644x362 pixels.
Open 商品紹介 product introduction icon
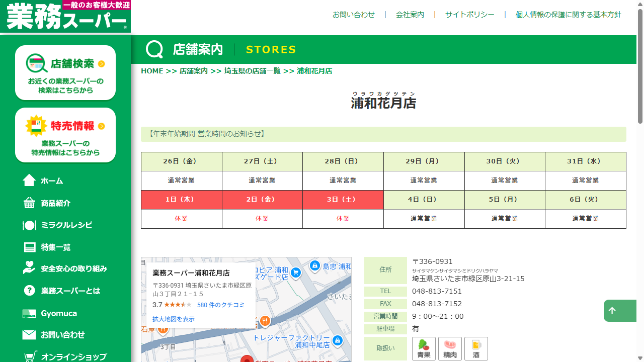pos(29,203)
